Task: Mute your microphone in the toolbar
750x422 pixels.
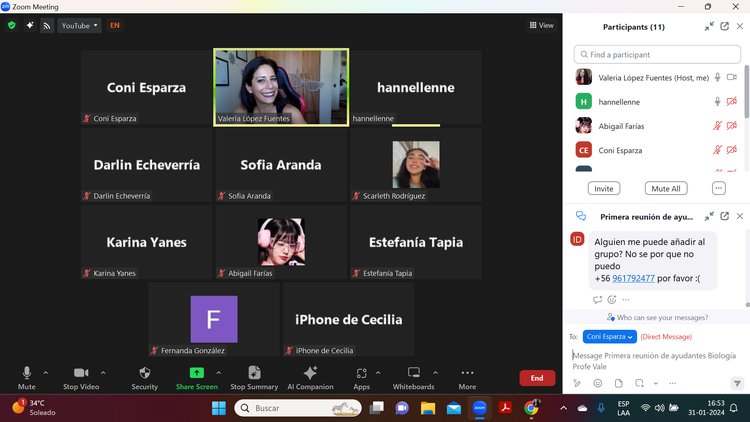Action: click(x=27, y=373)
